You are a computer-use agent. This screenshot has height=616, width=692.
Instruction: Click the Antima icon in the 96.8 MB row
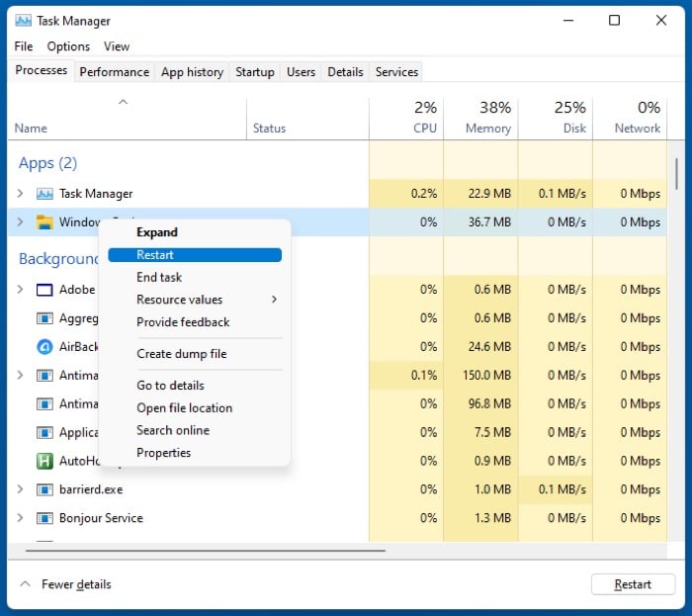(44, 403)
